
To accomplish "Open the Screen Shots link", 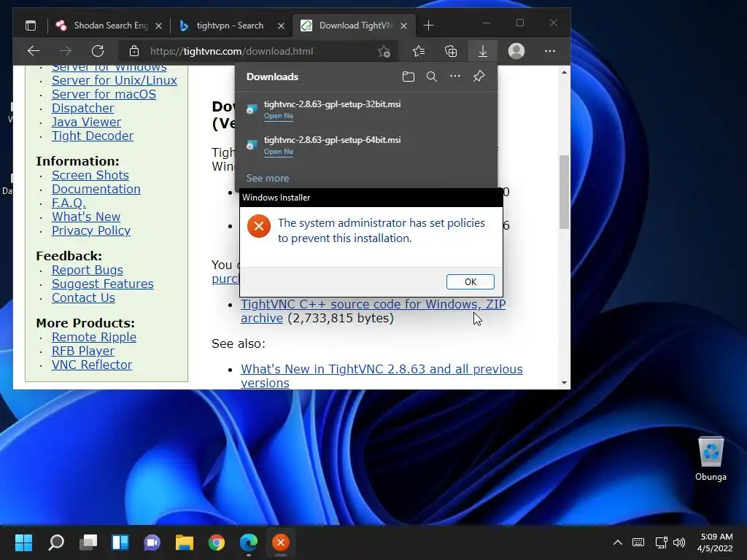I will pos(90,175).
